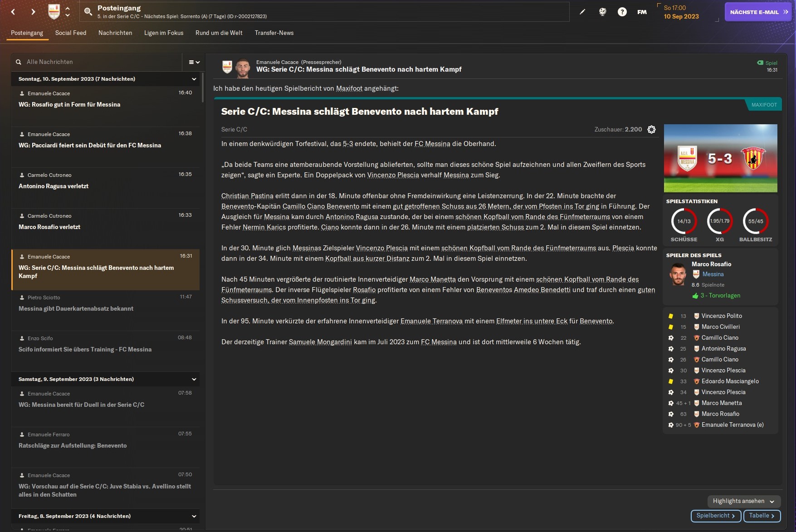This screenshot has height=532, width=796.
Task: Open the FC Messina club badge menu
Action: point(54,12)
